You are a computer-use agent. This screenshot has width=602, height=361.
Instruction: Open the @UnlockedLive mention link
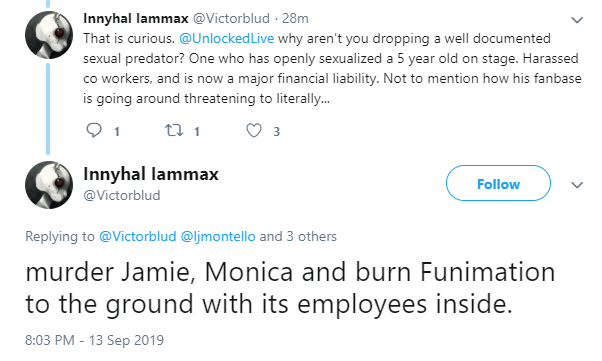(x=227, y=38)
